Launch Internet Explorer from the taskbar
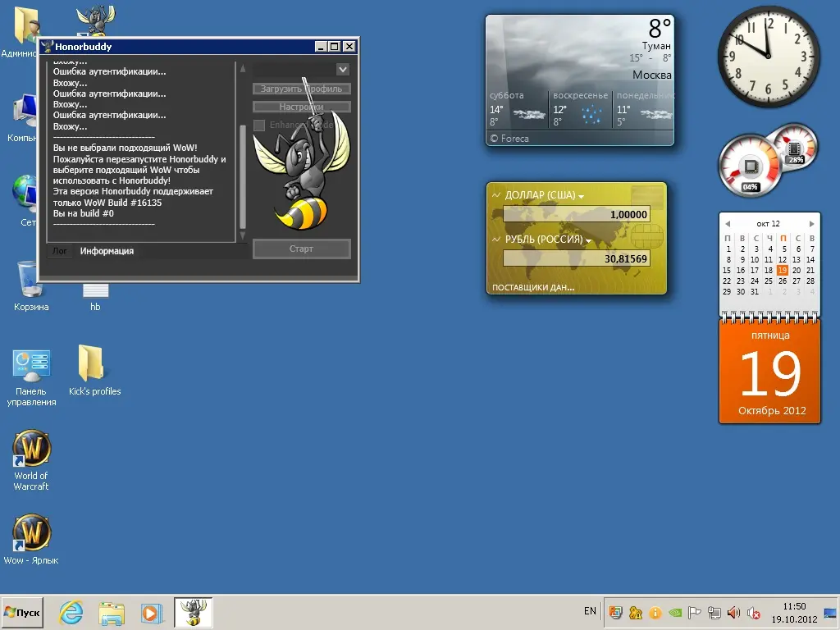 pyautogui.click(x=71, y=612)
